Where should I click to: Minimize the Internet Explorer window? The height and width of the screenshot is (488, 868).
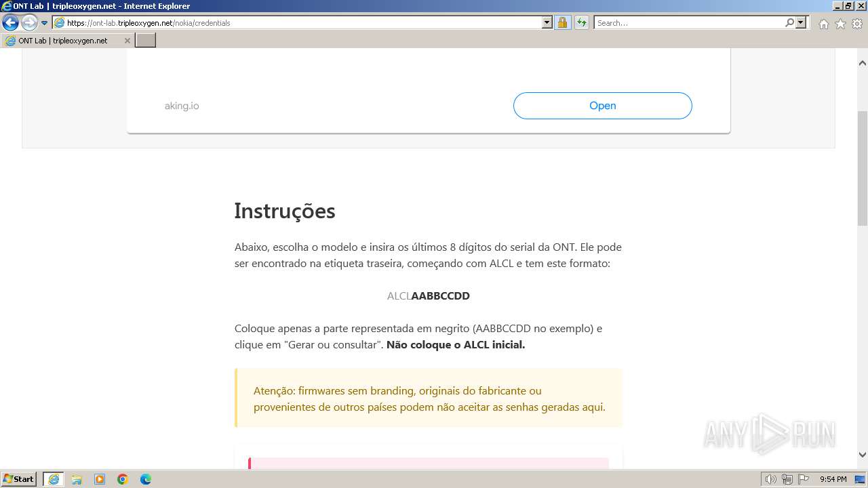(x=837, y=5)
